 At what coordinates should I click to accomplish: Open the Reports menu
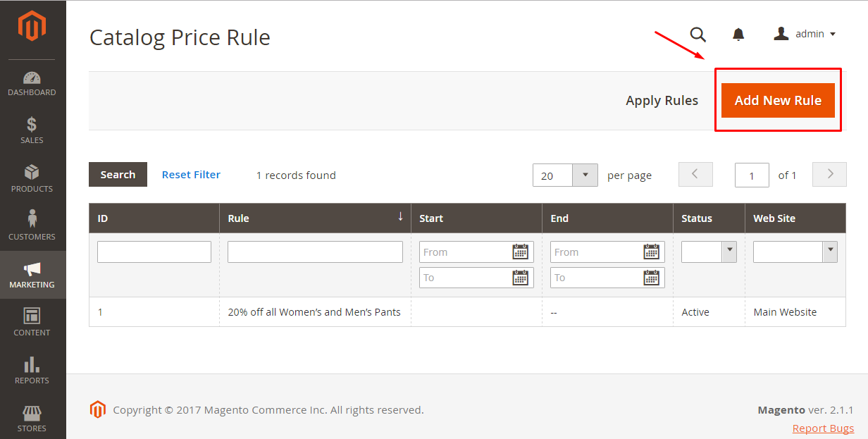(x=32, y=370)
